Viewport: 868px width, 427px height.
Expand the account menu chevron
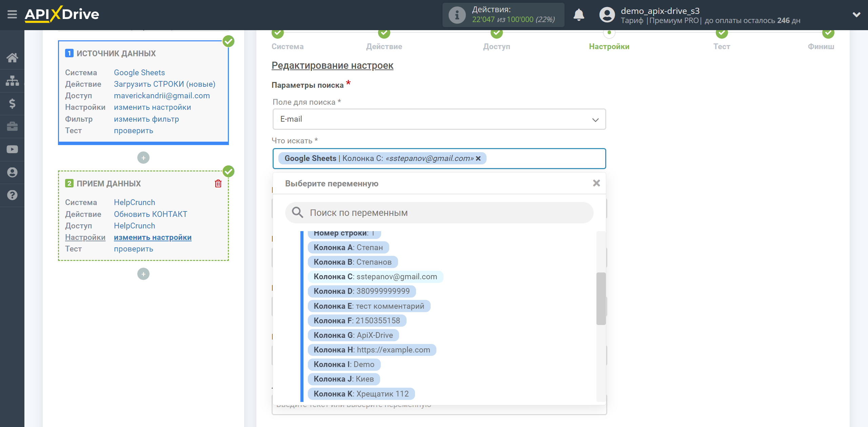pos(856,15)
